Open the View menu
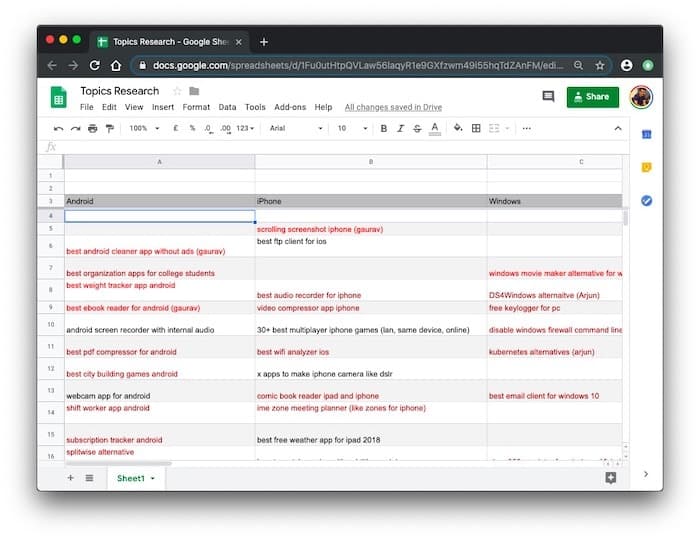This screenshot has width=700, height=540. (x=134, y=107)
